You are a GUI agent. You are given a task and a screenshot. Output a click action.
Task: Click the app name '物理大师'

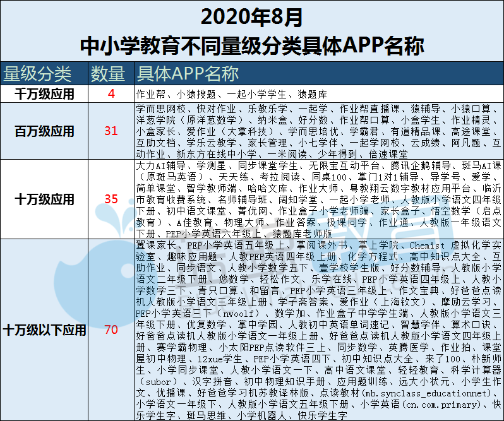tap(244, 222)
